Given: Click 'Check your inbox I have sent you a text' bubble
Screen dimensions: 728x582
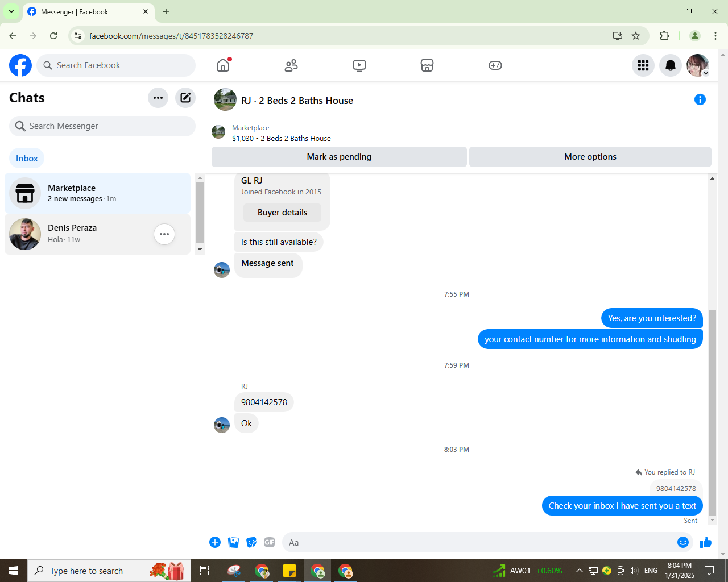Looking at the screenshot, I should point(622,506).
